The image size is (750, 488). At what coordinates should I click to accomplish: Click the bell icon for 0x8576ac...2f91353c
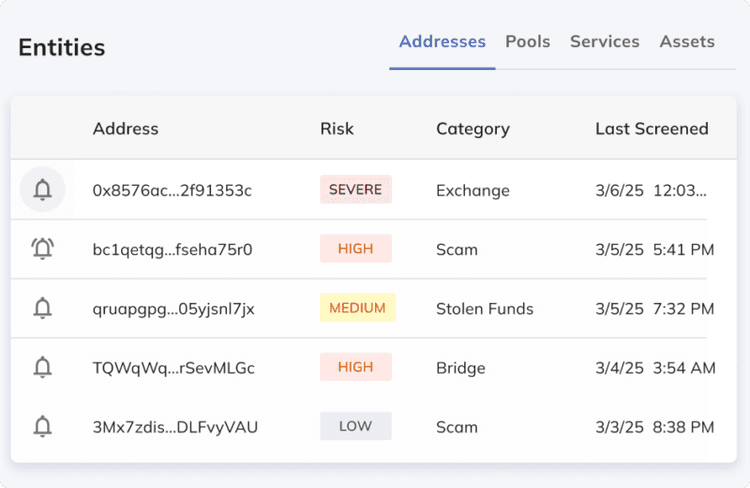(x=43, y=189)
